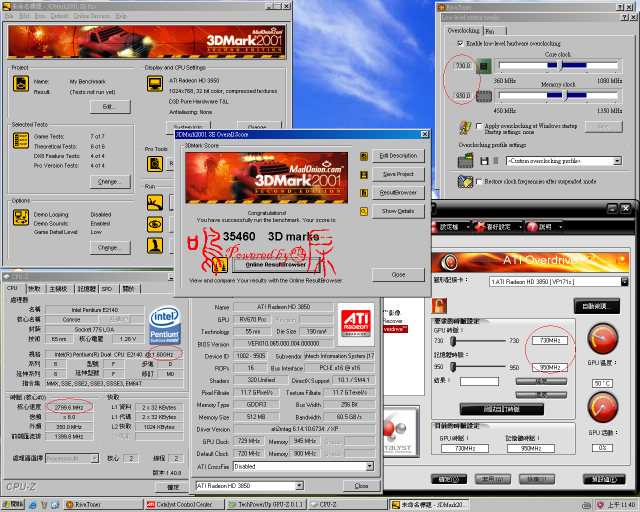Screen dimensions: 640x512
Task: Click the icon beside Edit Description
Action: coord(364,156)
